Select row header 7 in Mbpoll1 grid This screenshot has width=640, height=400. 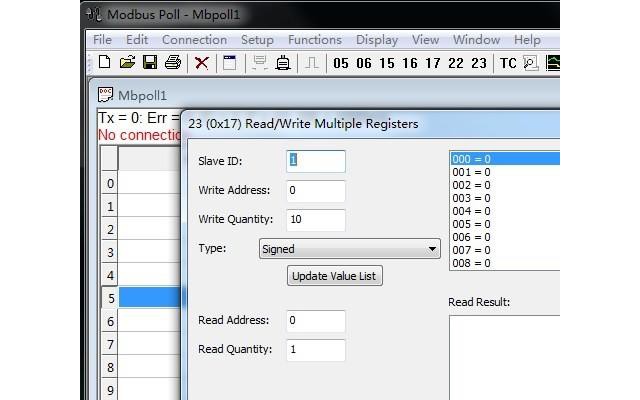(x=110, y=344)
